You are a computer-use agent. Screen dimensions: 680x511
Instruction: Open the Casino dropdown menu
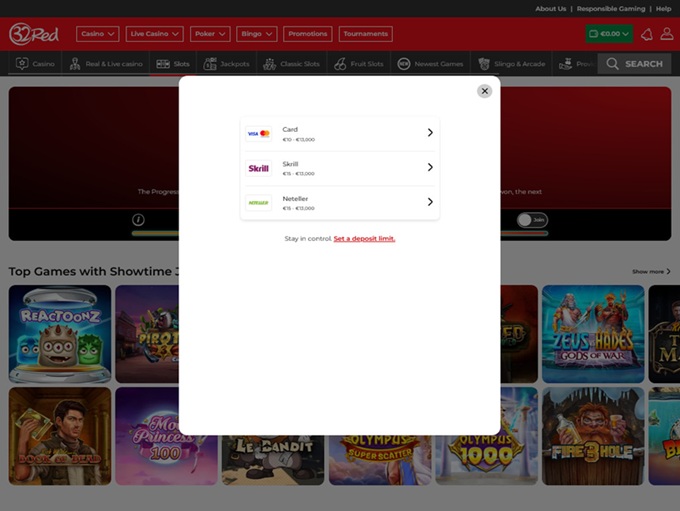(97, 34)
